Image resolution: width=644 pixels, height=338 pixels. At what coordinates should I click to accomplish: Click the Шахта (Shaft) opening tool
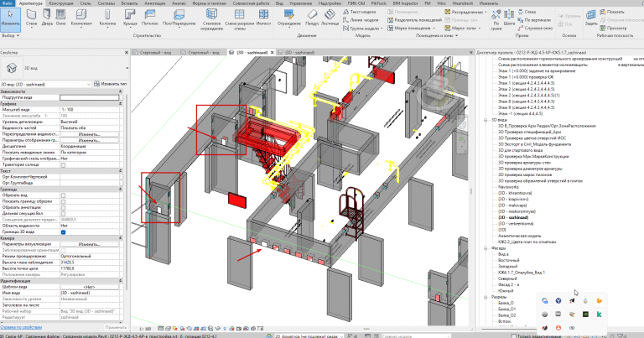pos(509,18)
